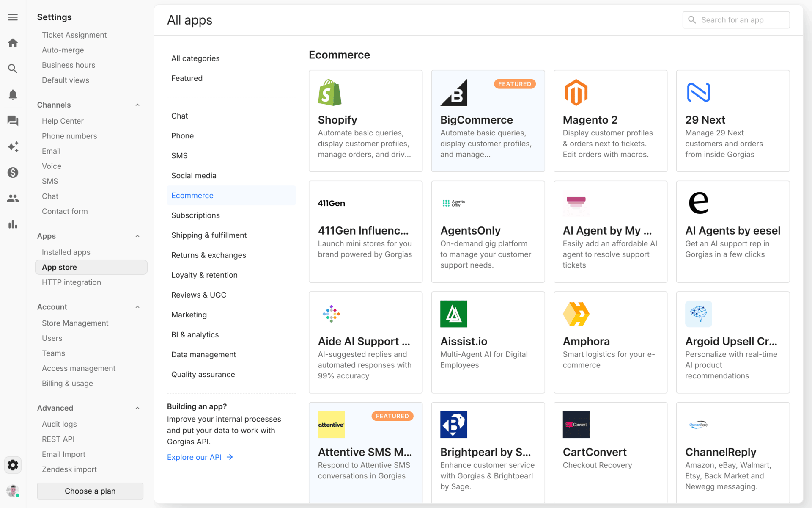Open the conversations chat bubbles icon
Viewport: 812px width, 508px height.
coord(13,121)
